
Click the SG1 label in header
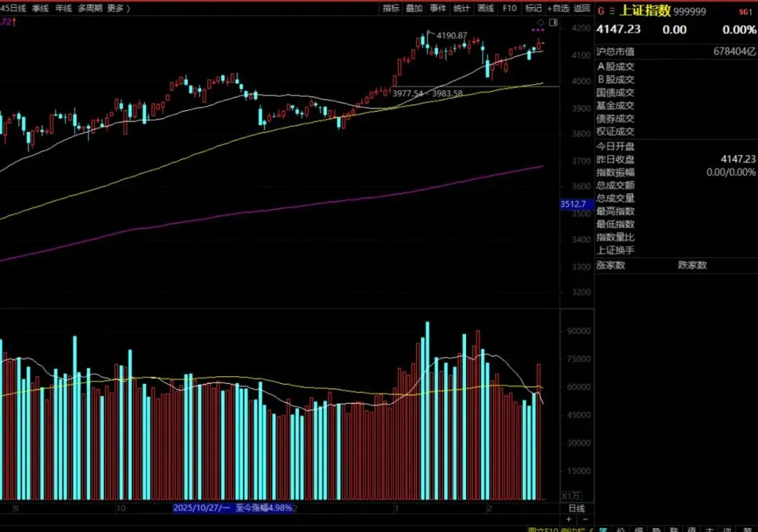click(745, 12)
